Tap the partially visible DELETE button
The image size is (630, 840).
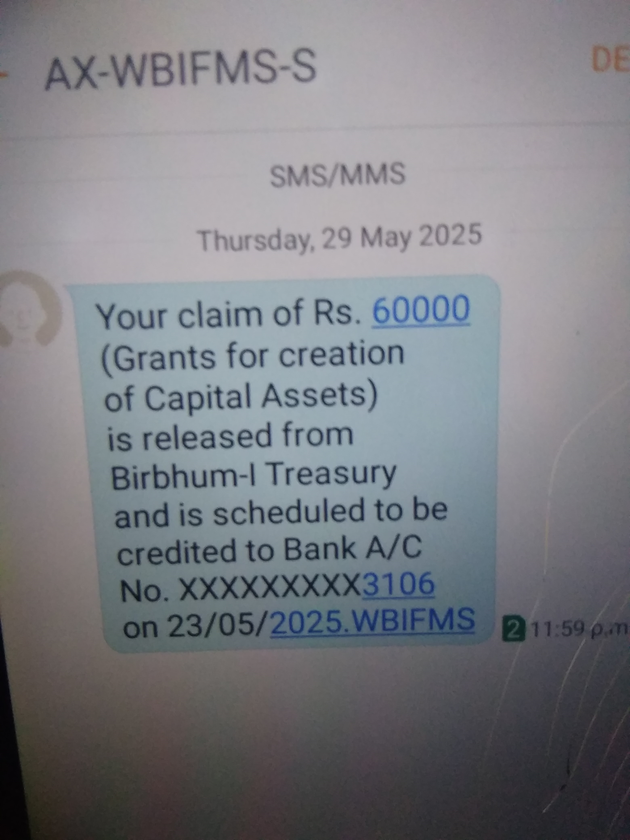609,61
